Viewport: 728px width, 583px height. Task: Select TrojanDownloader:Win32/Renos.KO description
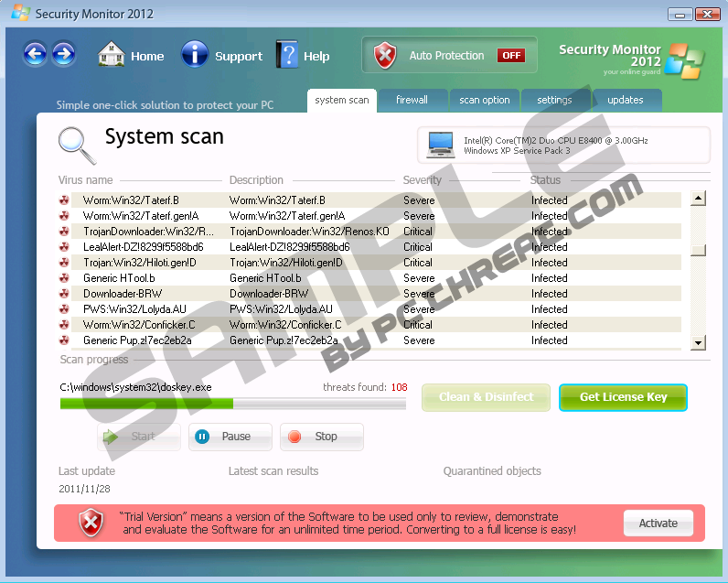pyautogui.click(x=309, y=232)
